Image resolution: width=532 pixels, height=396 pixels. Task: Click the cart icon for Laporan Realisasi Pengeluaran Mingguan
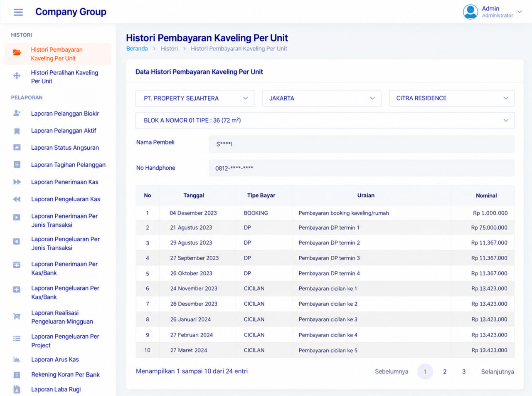pos(17,316)
